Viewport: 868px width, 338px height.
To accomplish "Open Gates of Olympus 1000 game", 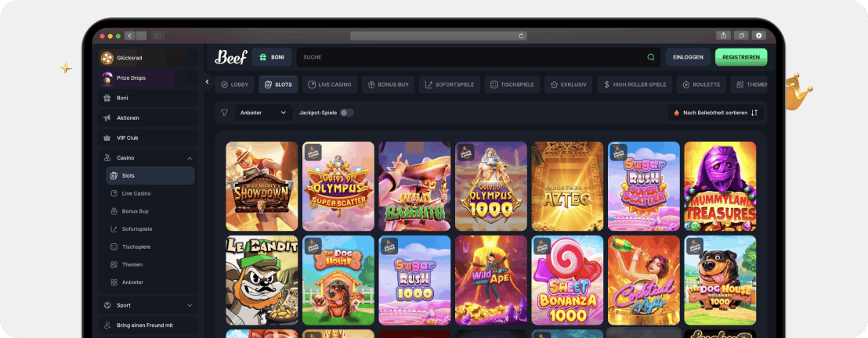I will point(491,186).
